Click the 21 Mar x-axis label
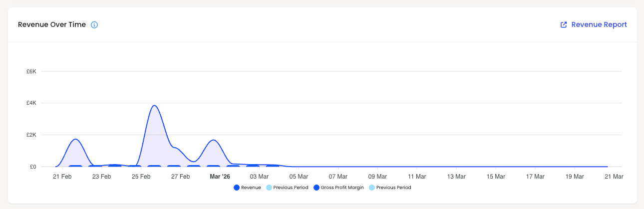 coord(614,177)
